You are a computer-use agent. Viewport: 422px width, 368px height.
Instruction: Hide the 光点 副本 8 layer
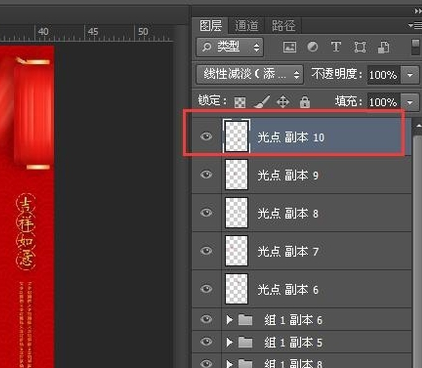point(206,212)
